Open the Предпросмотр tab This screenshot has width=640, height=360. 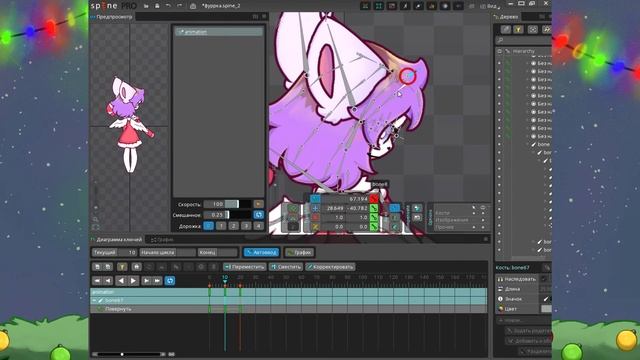click(x=112, y=17)
